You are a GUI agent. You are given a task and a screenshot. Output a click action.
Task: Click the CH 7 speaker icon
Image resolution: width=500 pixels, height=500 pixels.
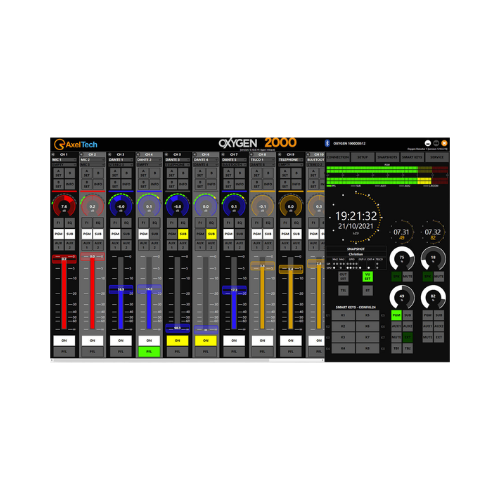pyautogui.click(x=223, y=155)
